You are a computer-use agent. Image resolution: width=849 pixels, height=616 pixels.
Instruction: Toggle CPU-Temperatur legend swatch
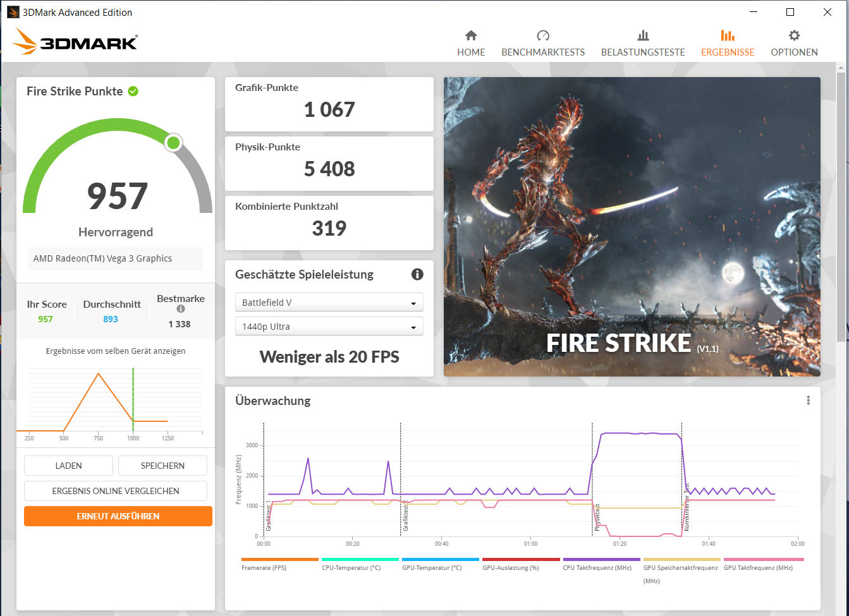(x=360, y=559)
